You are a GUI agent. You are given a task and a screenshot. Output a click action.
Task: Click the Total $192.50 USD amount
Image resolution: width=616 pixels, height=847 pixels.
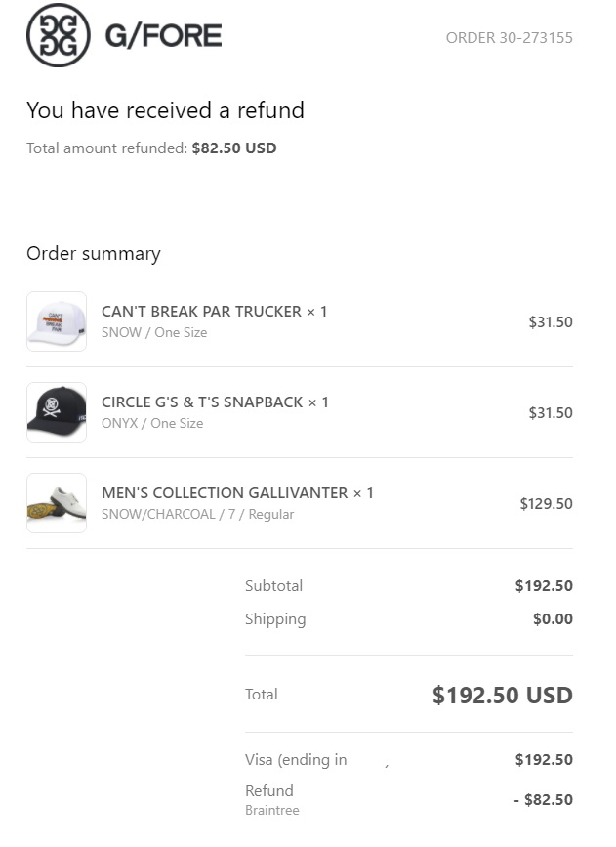502,696
